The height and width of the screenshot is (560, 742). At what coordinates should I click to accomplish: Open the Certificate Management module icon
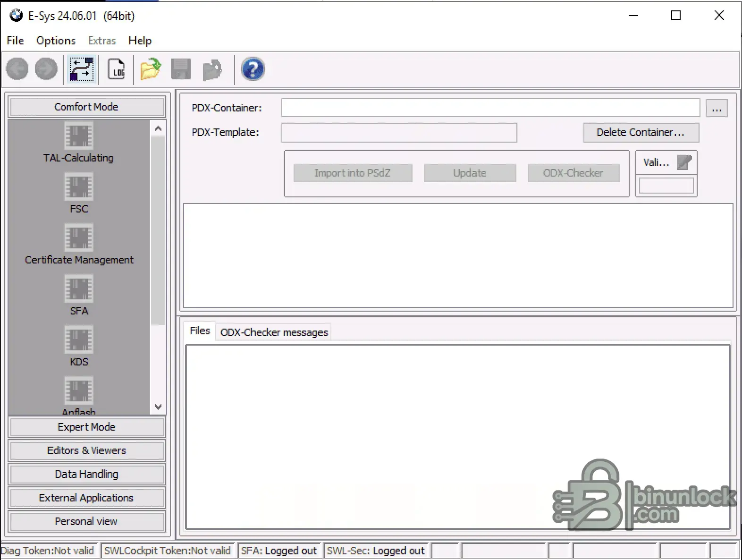(79, 238)
